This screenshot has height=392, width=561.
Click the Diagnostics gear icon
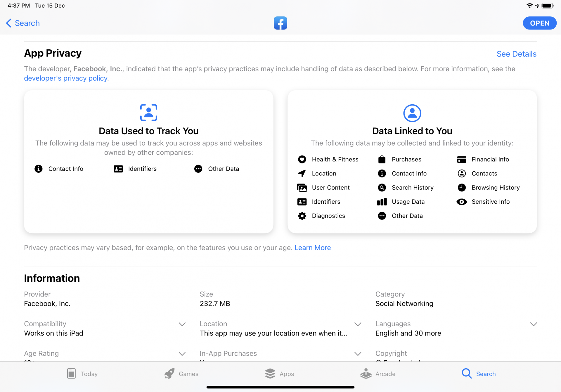coord(302,216)
